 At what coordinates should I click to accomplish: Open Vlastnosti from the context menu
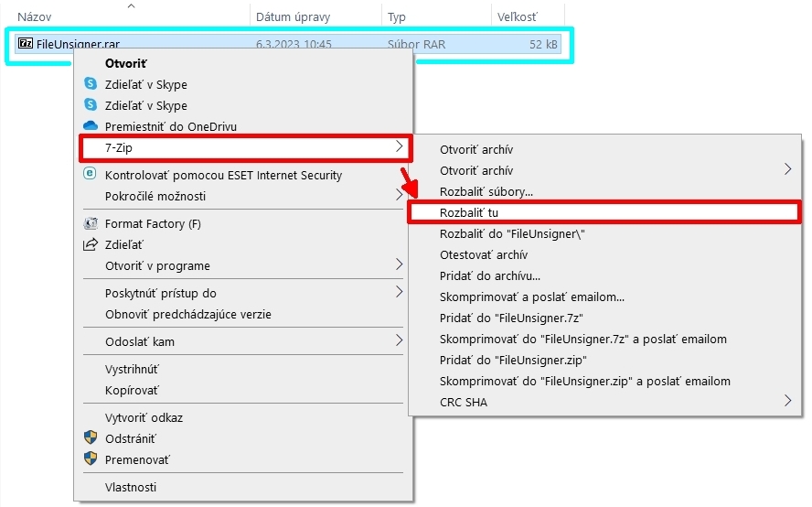point(131,487)
